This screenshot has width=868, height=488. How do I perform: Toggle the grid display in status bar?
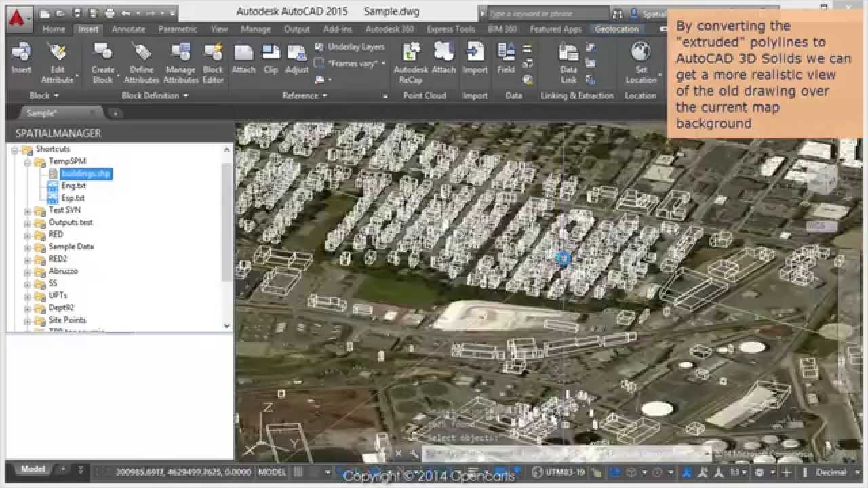pyautogui.click(x=299, y=472)
